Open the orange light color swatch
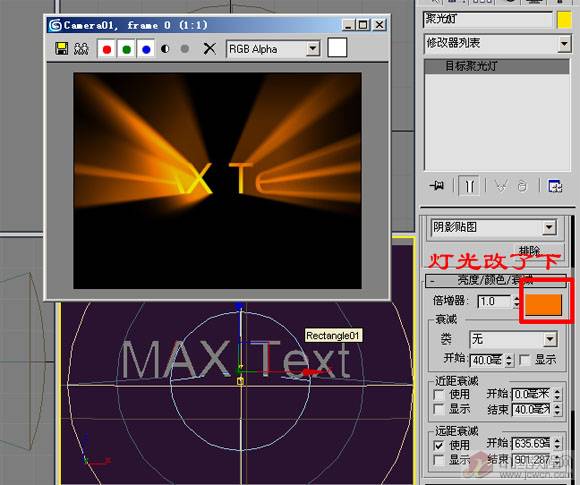Viewport: 580px width, 485px height. pos(544,304)
